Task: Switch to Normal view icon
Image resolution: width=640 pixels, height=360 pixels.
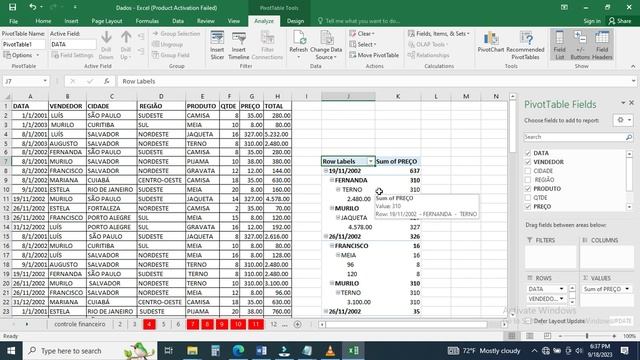Action: tap(511, 336)
